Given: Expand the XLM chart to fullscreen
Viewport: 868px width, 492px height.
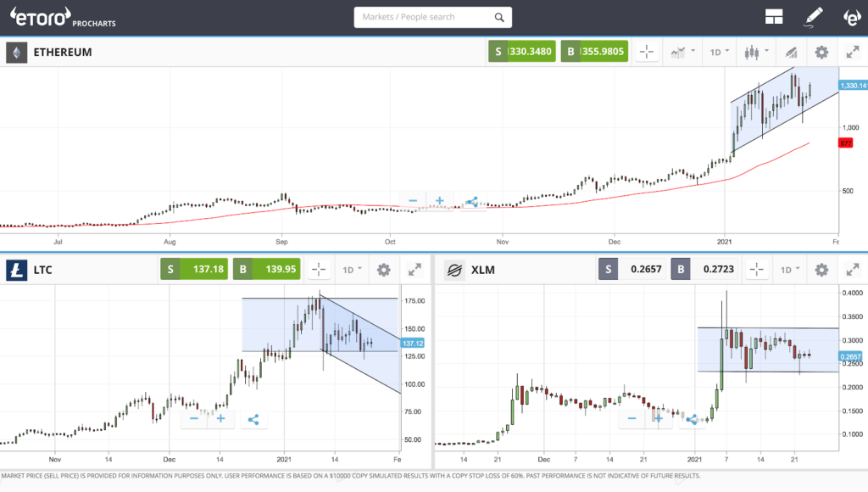Looking at the screenshot, I should (x=853, y=270).
